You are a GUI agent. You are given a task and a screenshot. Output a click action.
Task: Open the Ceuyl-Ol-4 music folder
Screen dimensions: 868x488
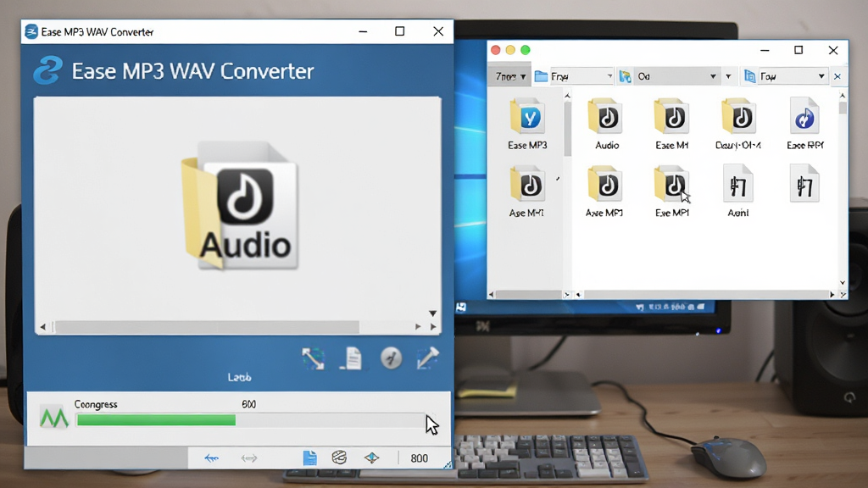(738, 117)
